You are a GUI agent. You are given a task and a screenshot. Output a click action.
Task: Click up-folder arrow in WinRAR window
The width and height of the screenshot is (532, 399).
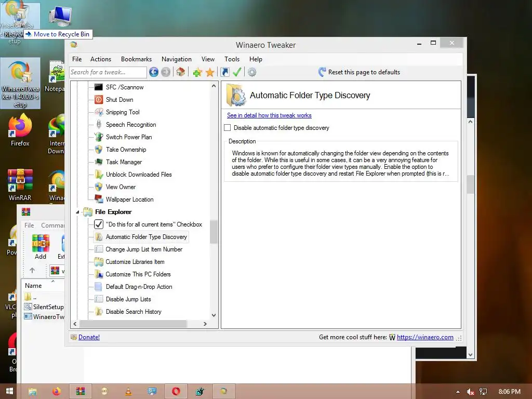(x=32, y=270)
